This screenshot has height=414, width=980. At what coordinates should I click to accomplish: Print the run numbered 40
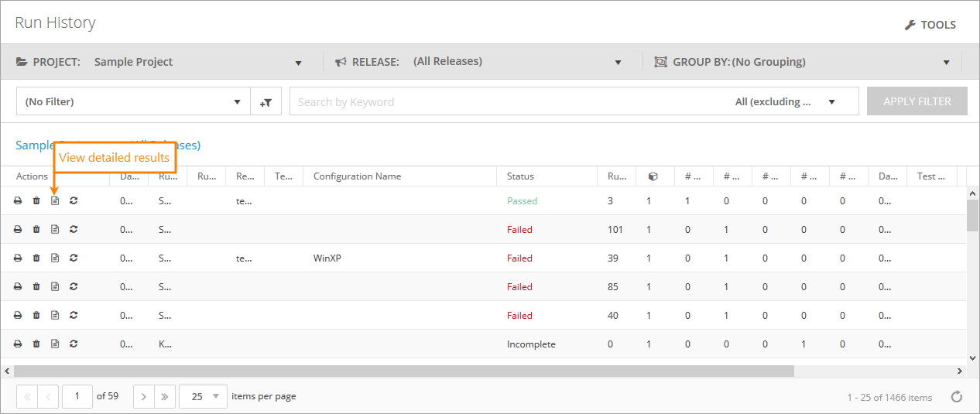point(18,315)
